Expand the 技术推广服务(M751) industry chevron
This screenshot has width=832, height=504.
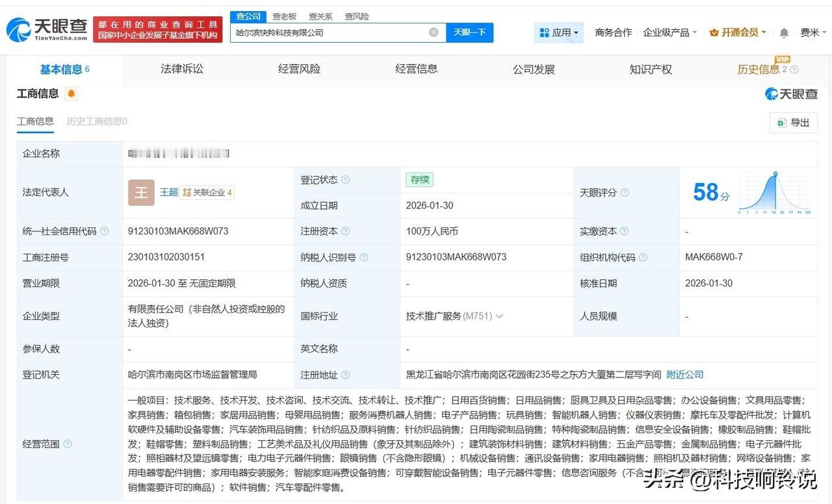click(x=498, y=316)
